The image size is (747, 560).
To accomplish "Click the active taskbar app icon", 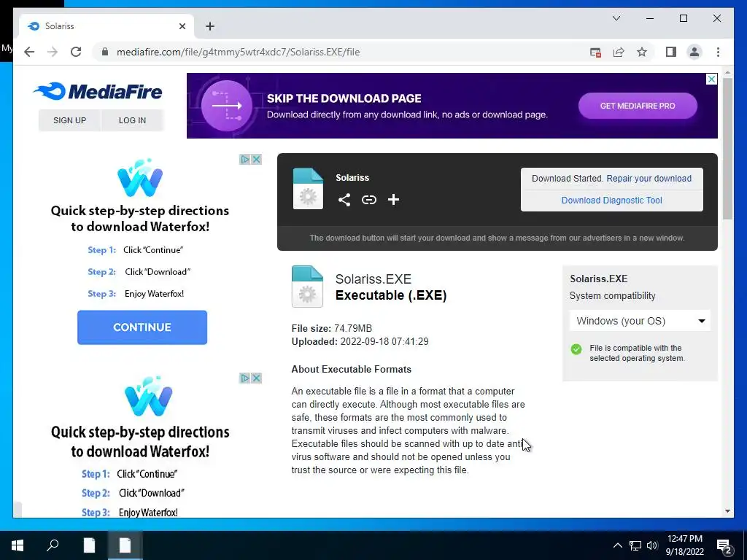I will [x=125, y=545].
